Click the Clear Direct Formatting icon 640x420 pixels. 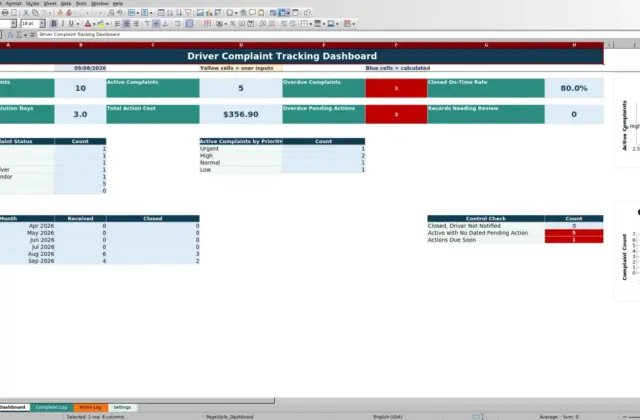pyautogui.click(x=69, y=13)
